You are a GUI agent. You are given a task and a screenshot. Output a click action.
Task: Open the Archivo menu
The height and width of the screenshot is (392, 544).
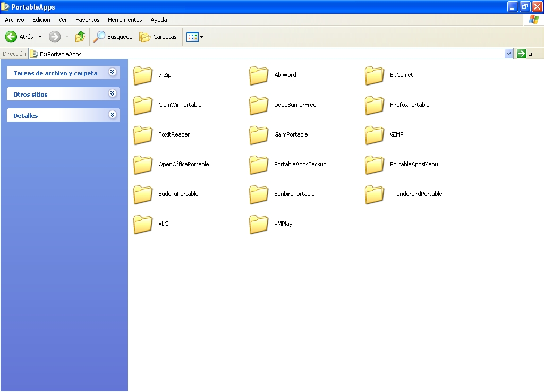tap(14, 20)
